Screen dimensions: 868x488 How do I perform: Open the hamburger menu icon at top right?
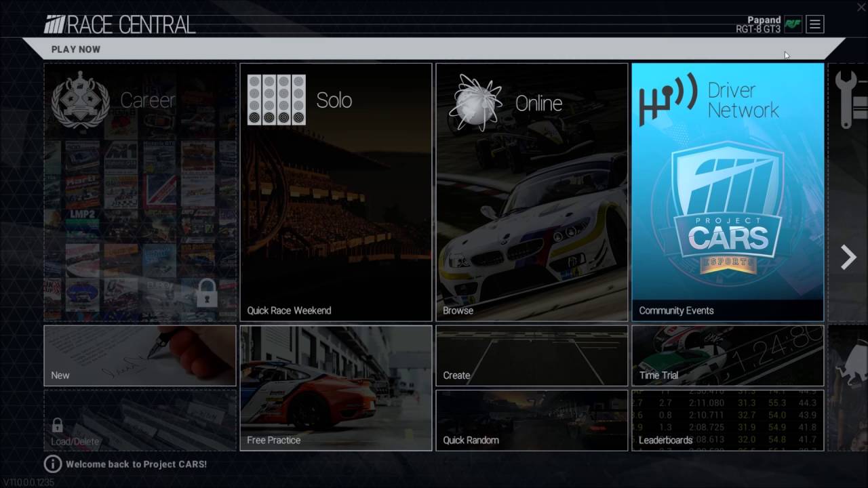tap(815, 24)
